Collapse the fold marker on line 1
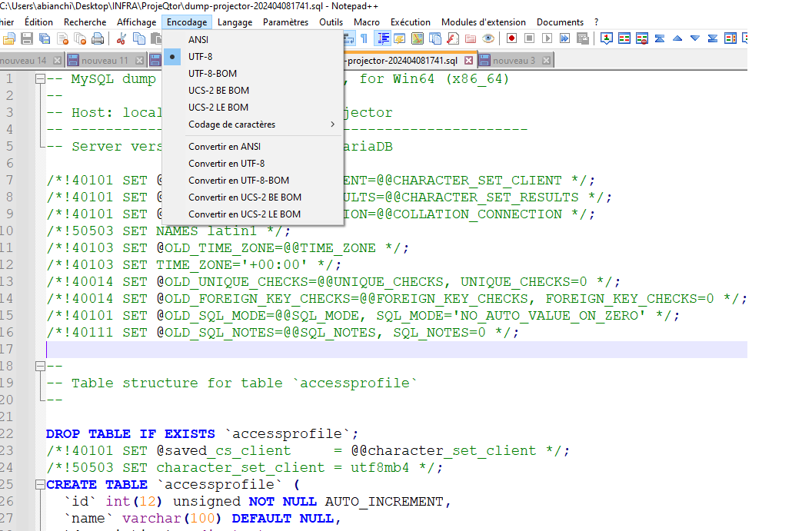Viewport: 812px width, 531px height. pyautogui.click(x=38, y=79)
